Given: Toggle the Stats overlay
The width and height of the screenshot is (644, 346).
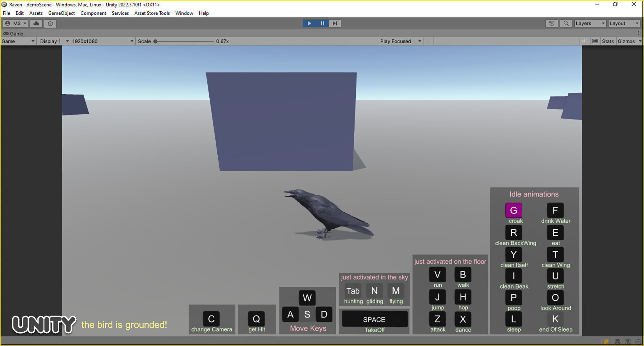Looking at the screenshot, I should pos(607,41).
